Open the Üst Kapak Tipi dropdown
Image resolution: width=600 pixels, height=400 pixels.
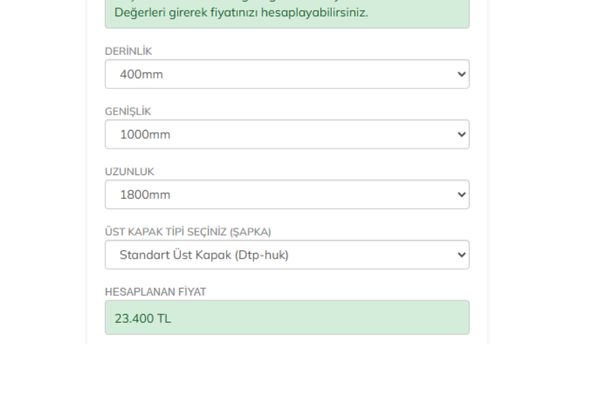pos(286,254)
